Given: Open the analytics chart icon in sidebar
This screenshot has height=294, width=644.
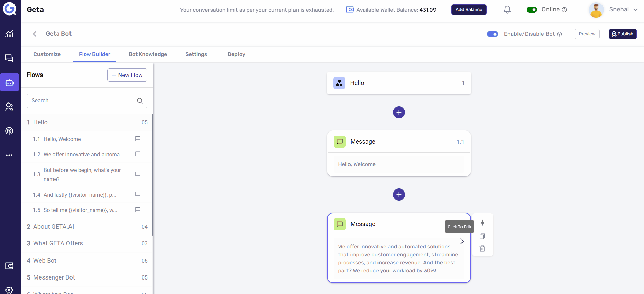Looking at the screenshot, I should 9,34.
